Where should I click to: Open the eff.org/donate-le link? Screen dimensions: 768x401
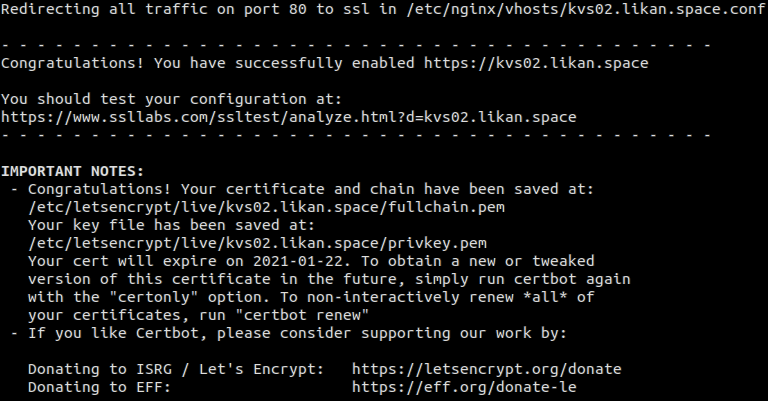pyautogui.click(x=464, y=387)
